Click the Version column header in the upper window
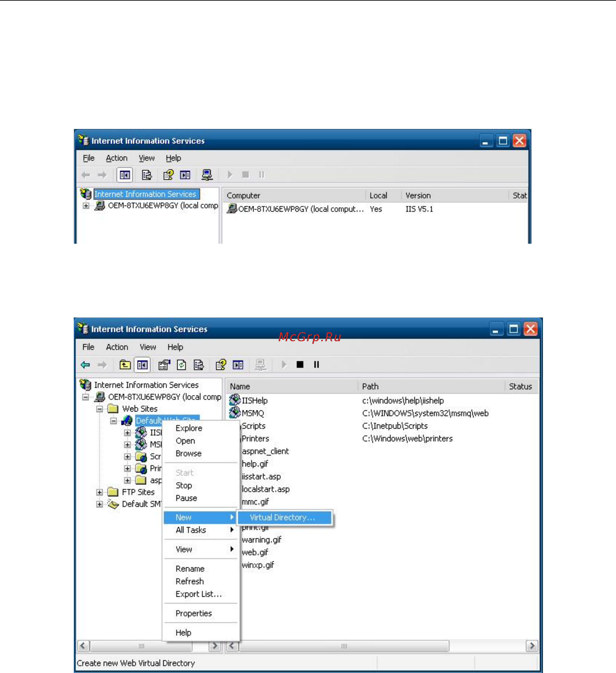Viewport: 616px width, 673px height. 455,196
